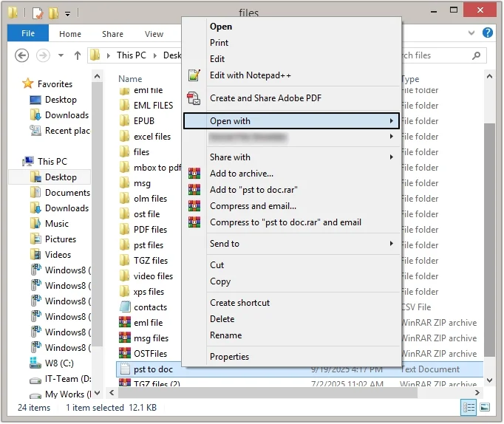The height and width of the screenshot is (424, 504).
Task: Open the View ribbon tab
Action: 154,34
